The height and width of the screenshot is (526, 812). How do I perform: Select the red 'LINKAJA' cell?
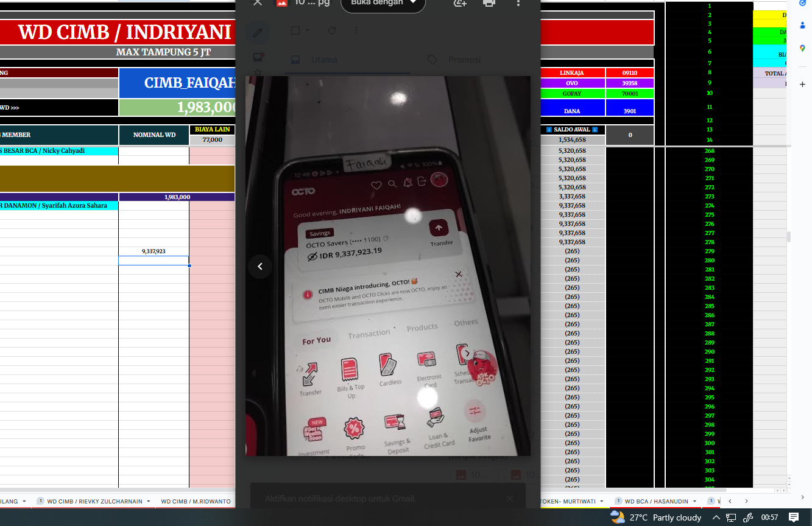(x=571, y=73)
